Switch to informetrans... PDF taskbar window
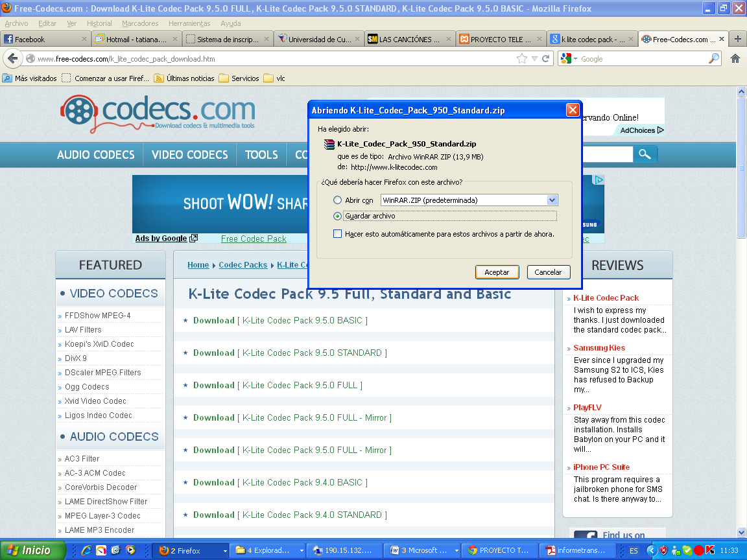This screenshot has width=747, height=560. [x=576, y=550]
